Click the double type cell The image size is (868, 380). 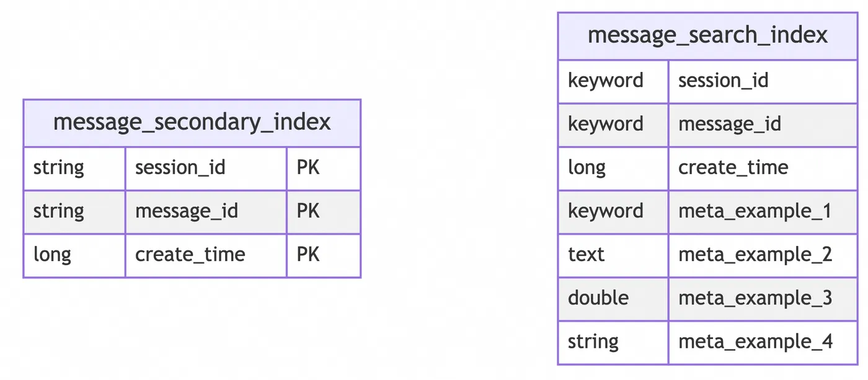613,298
